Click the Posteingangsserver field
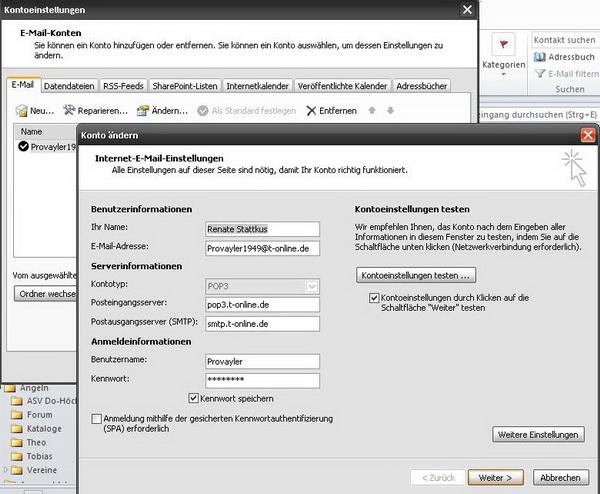The image size is (600, 494). coord(262,305)
